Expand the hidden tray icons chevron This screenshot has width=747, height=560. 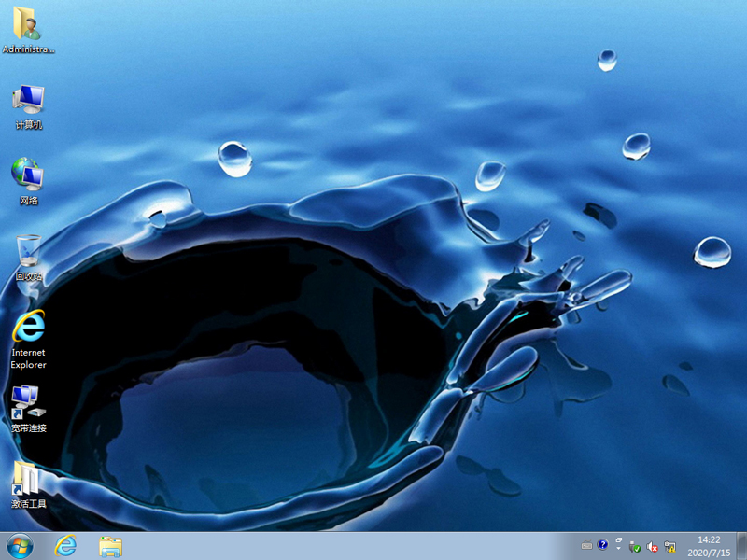[619, 549]
